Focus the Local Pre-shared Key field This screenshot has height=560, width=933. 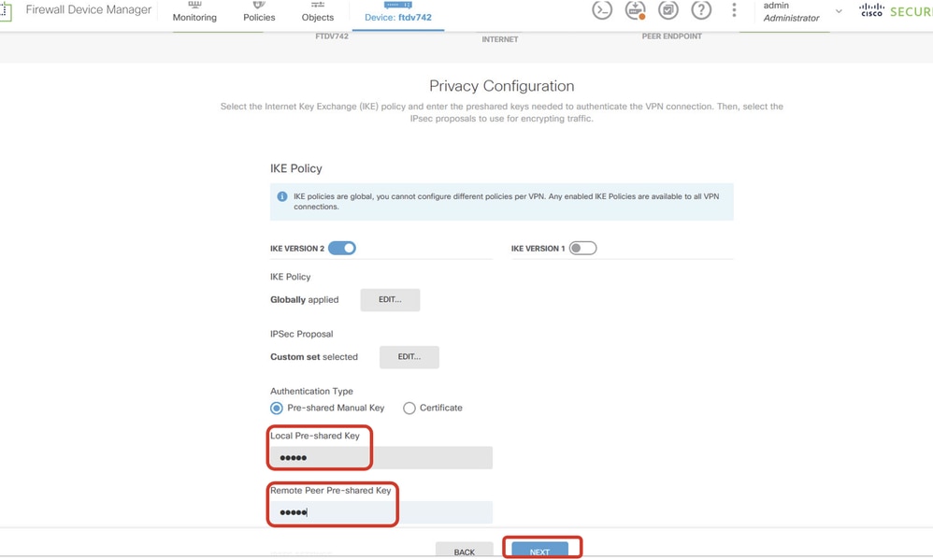[381, 458]
